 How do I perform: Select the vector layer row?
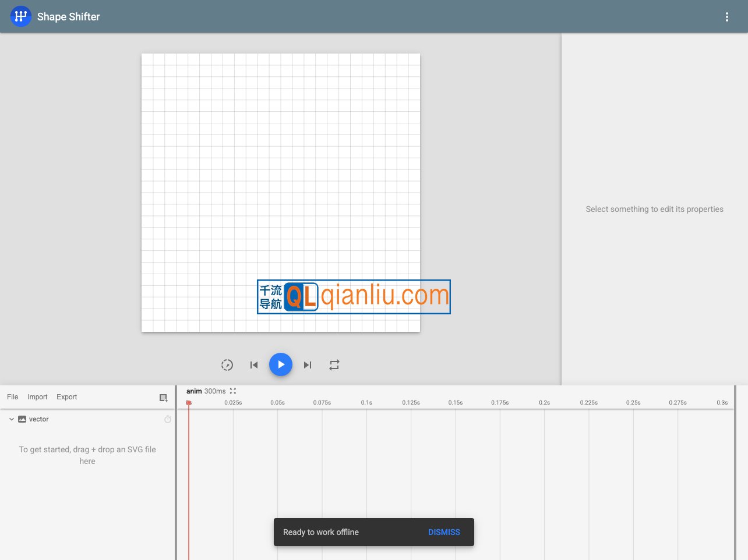coord(87,419)
